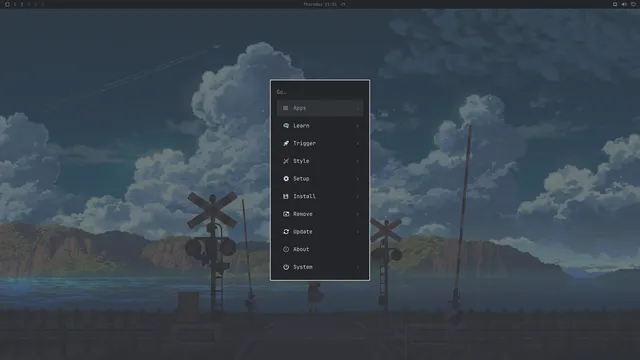Switch to workspace 1 in top bar
This screenshot has width=640, height=360.
15,4
